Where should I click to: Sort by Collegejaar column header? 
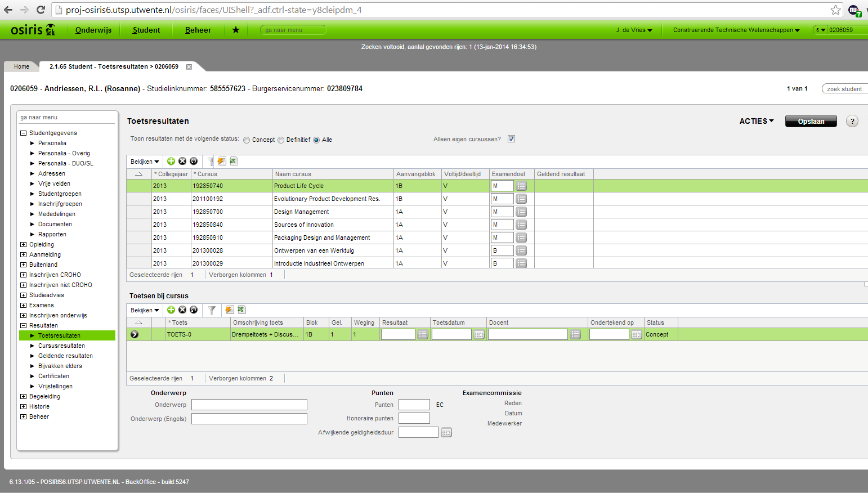(172, 174)
